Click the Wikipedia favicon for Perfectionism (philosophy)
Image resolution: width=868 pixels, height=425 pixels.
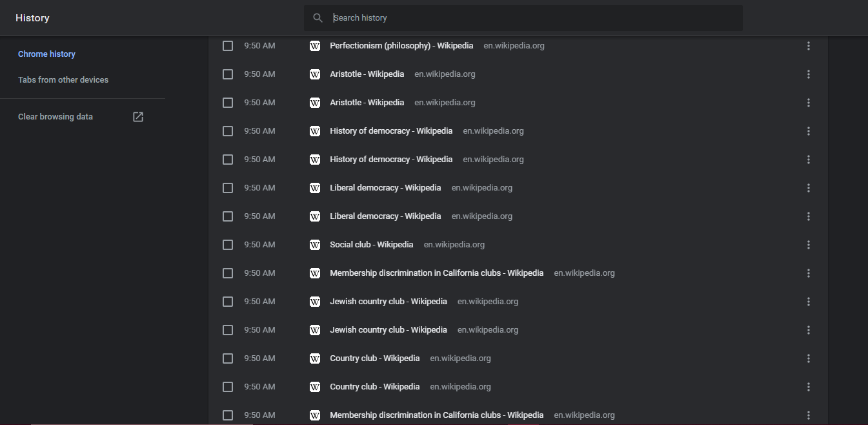pyautogui.click(x=315, y=46)
